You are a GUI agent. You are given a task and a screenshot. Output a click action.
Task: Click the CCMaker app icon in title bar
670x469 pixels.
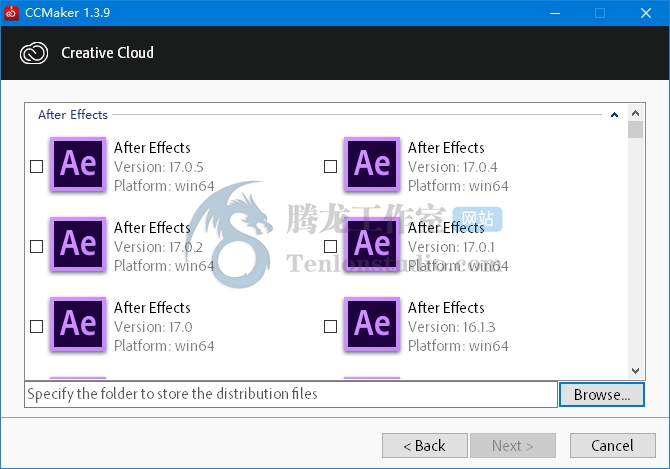(11, 13)
